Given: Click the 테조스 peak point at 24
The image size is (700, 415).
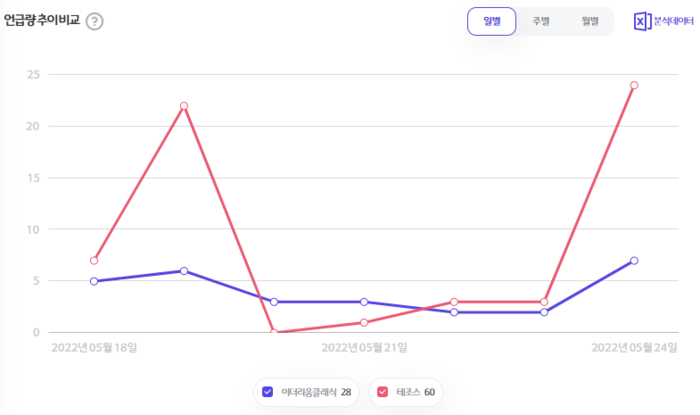Looking at the screenshot, I should click(x=634, y=85).
